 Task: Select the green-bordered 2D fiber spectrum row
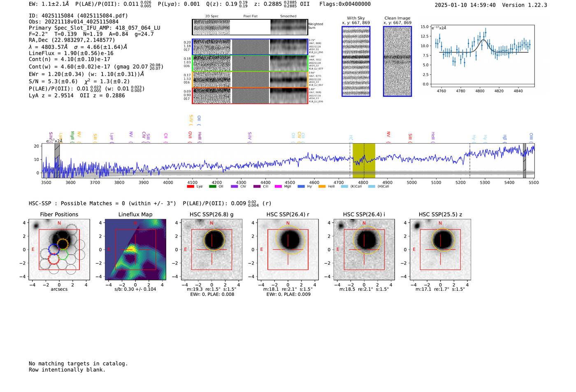tap(250, 63)
